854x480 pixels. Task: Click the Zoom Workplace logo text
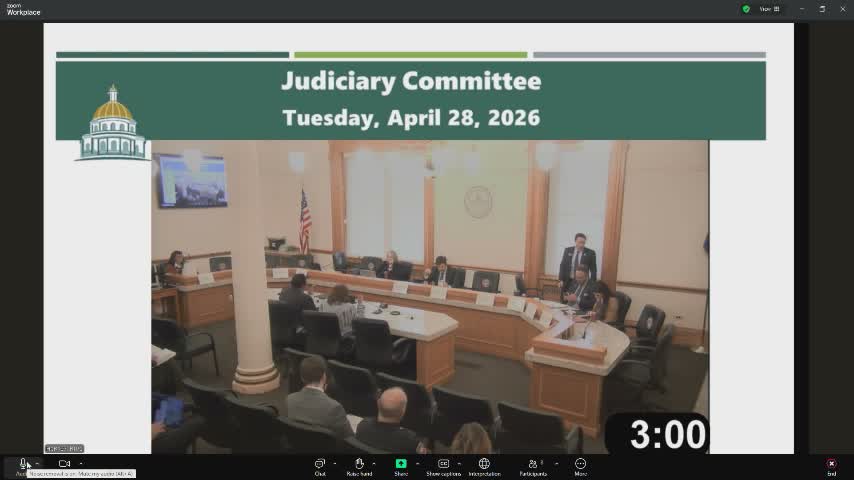coord(23,9)
